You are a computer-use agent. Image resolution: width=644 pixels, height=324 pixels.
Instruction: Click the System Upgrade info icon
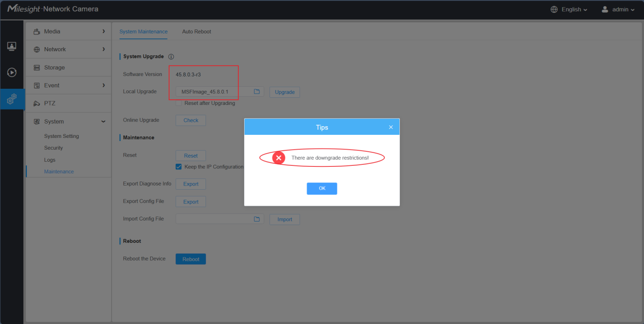coord(171,57)
